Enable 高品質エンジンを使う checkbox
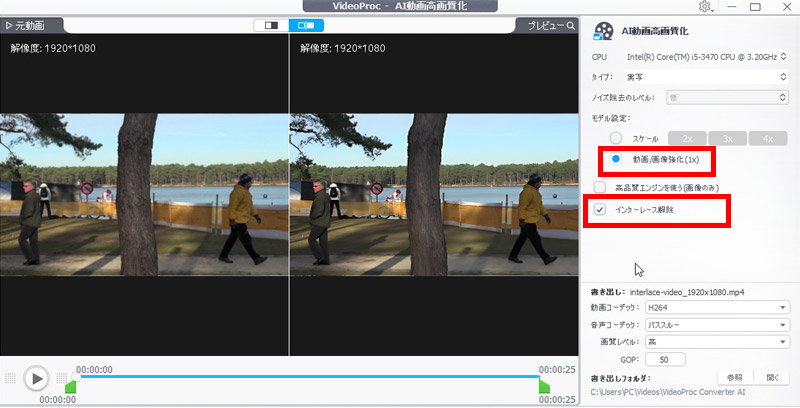The height and width of the screenshot is (408, 800). pyautogui.click(x=600, y=187)
